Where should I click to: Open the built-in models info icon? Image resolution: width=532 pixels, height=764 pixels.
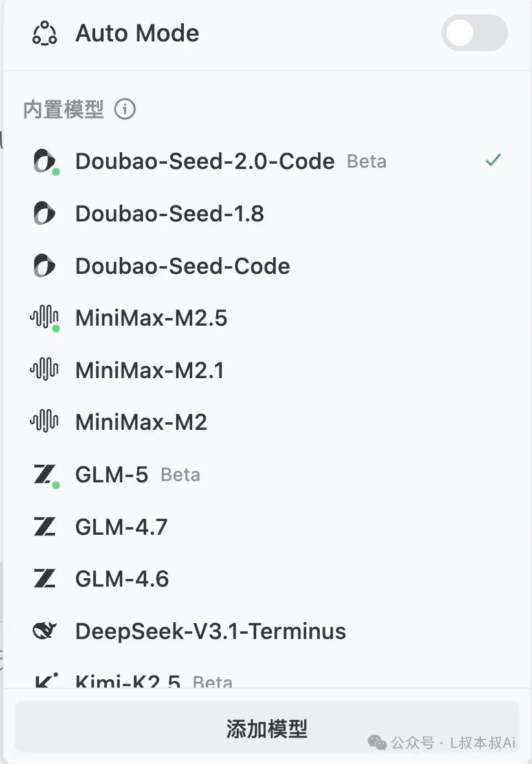[x=125, y=109]
